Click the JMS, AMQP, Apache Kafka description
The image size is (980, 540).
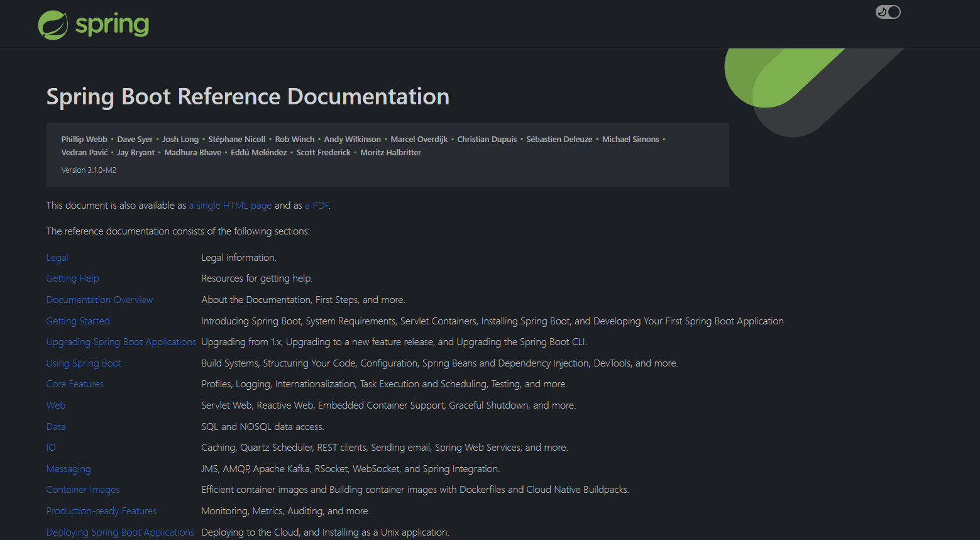pyautogui.click(x=351, y=469)
